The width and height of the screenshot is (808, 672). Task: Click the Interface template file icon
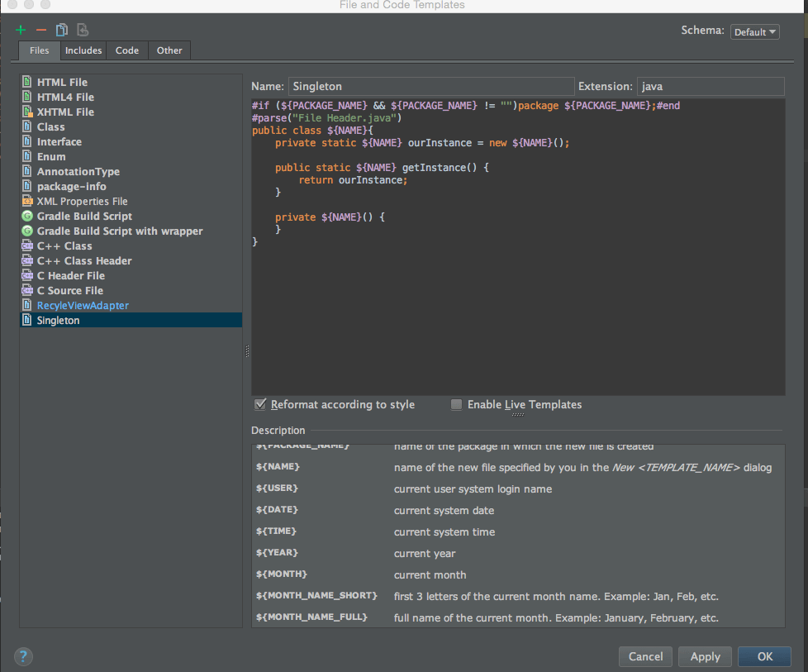(26, 141)
